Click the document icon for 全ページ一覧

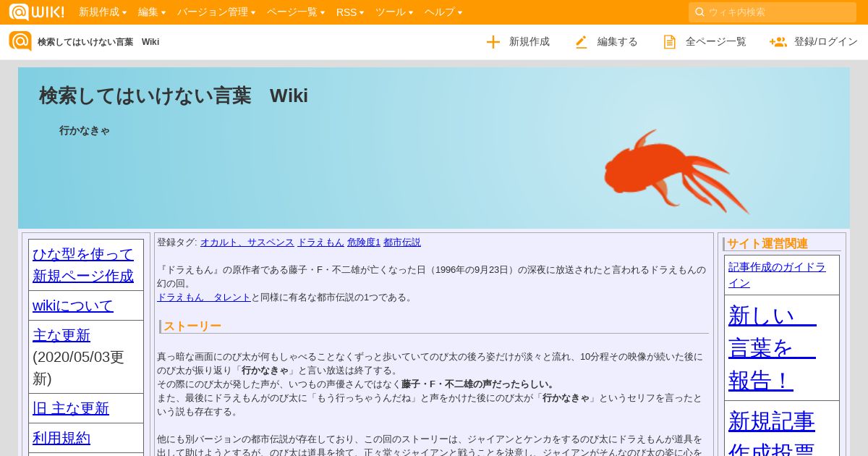tap(670, 42)
